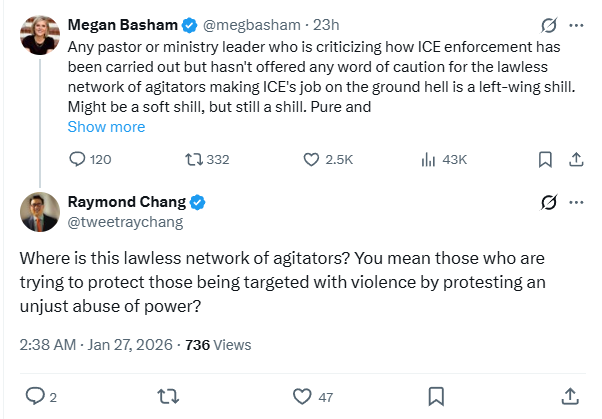Open more options for Megan Basham's post
The height and width of the screenshot is (419, 602).
point(576,25)
